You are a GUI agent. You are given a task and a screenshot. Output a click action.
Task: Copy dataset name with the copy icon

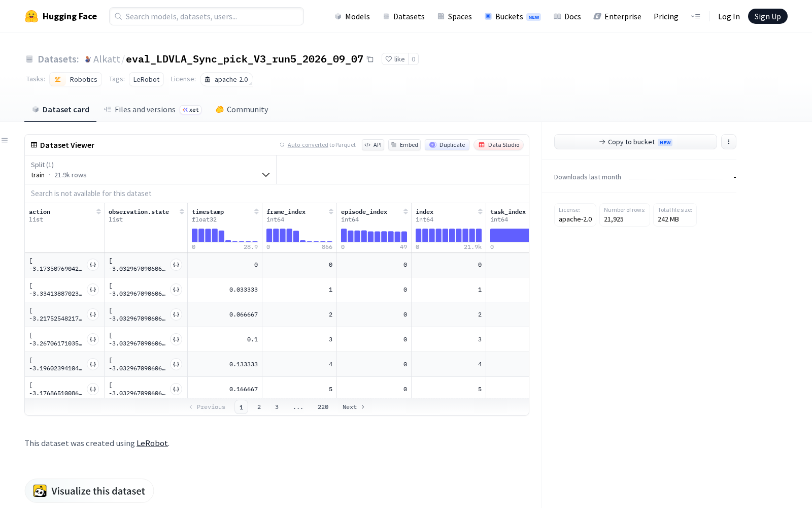click(x=370, y=59)
